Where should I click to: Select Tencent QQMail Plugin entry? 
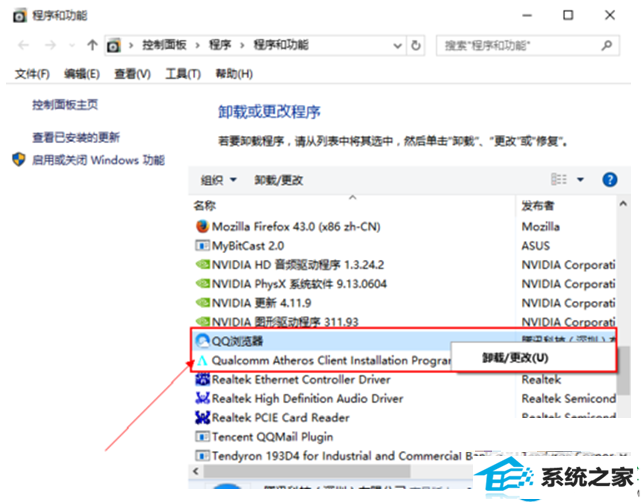pos(272,437)
